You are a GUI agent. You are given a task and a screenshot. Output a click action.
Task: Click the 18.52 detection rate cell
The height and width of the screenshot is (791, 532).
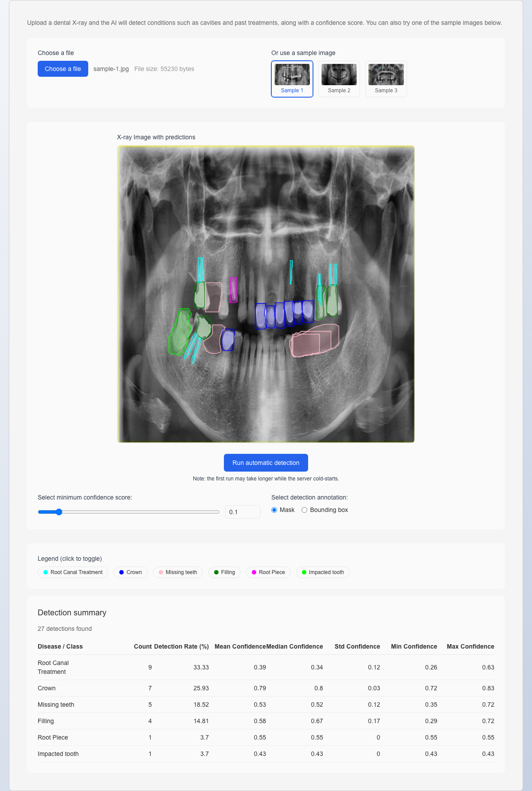coord(201,704)
